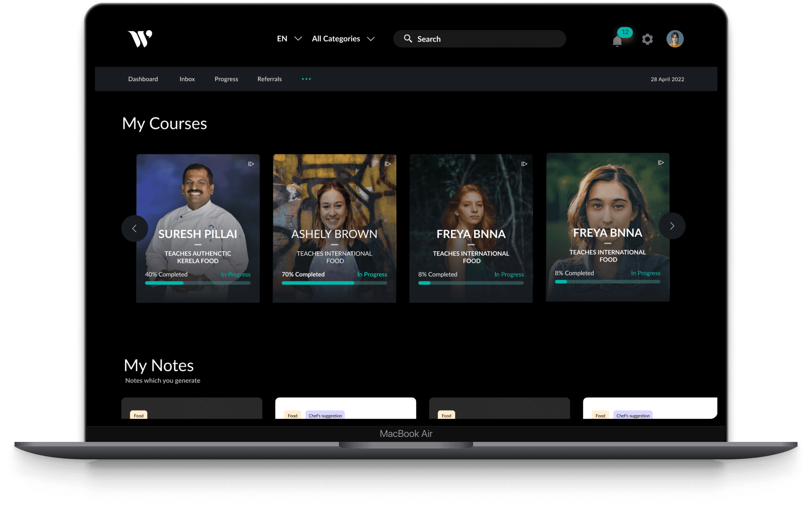This screenshot has height=517, width=812.
Task: Go to the Dashboard tab
Action: coord(143,79)
